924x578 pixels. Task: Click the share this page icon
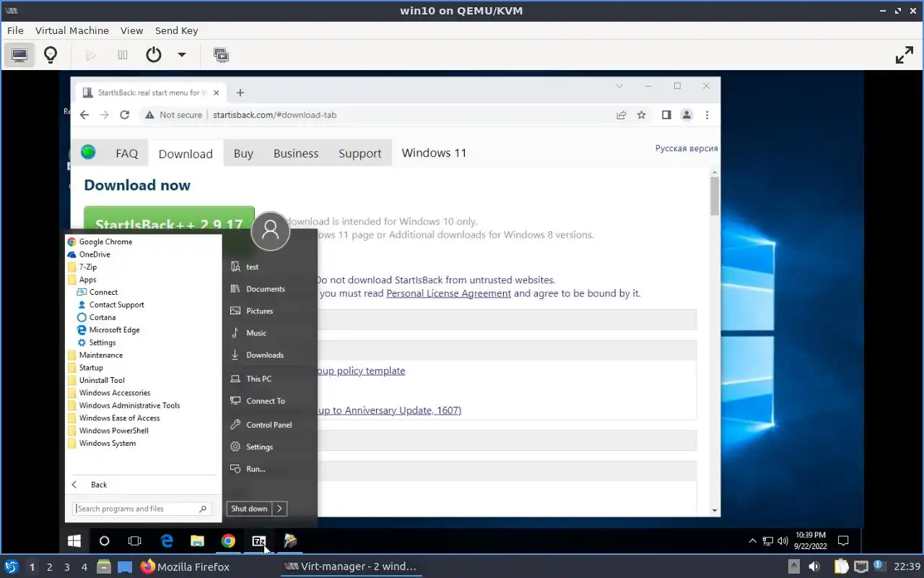click(x=621, y=115)
